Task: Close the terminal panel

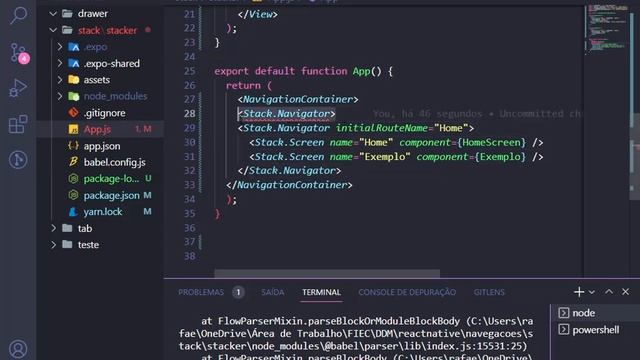Action: 625,292
